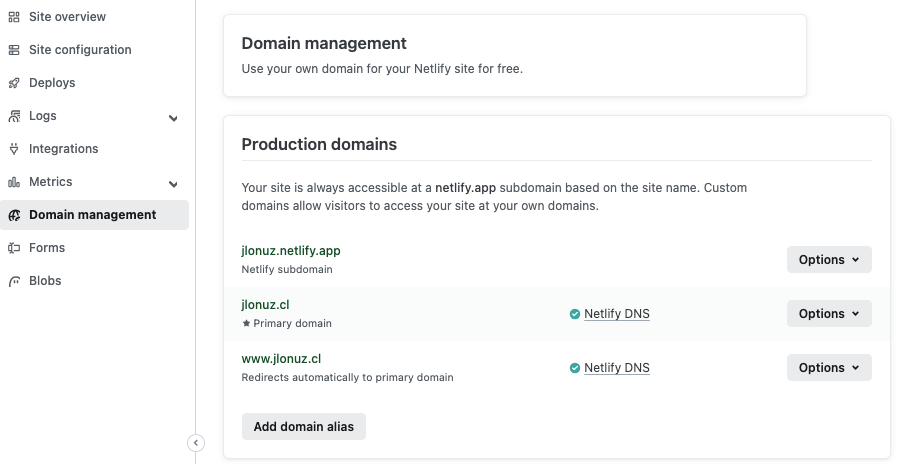This screenshot has width=901, height=464.
Task: Open Options dropdown for jlonuz.cl primary domain
Action: click(829, 314)
